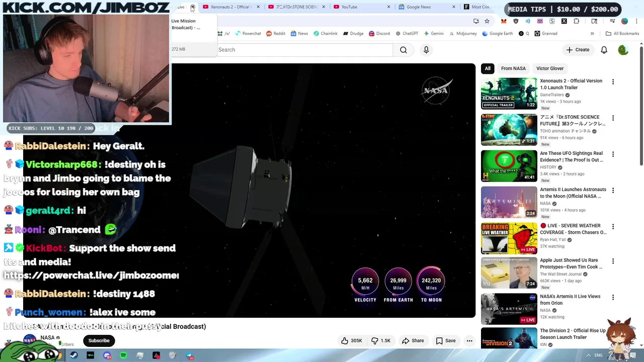Start voice search with the microphone icon

click(426, 50)
